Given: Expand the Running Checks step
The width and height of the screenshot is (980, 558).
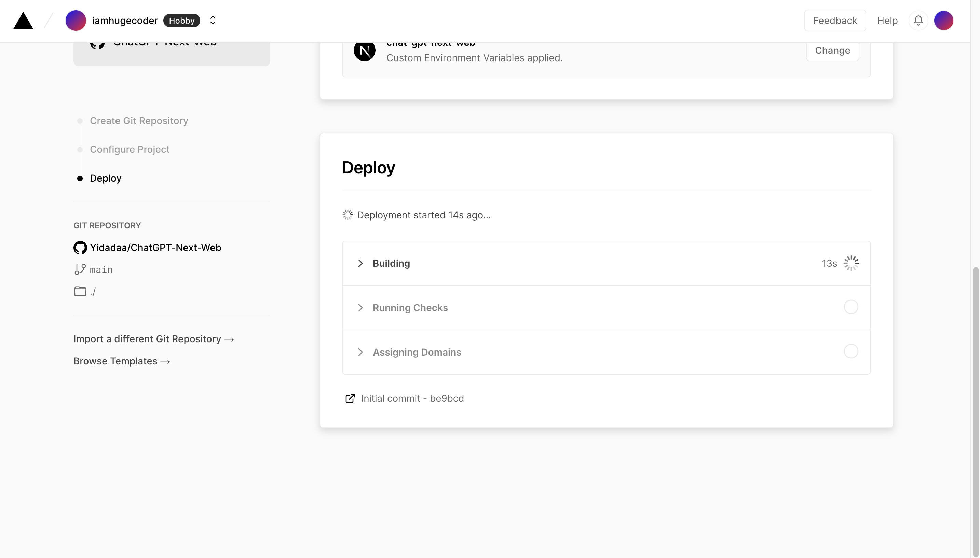Looking at the screenshot, I should tap(360, 308).
